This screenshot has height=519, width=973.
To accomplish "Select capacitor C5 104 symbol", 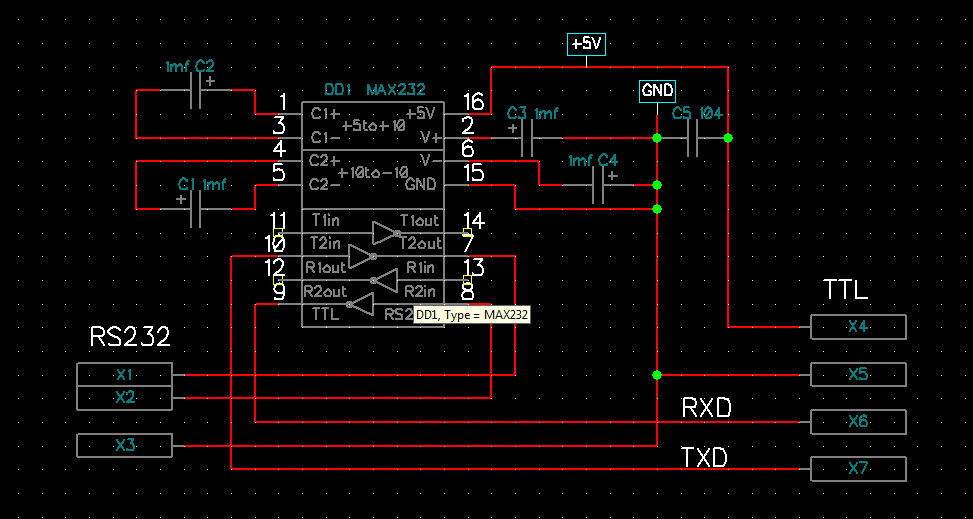I will point(692,138).
